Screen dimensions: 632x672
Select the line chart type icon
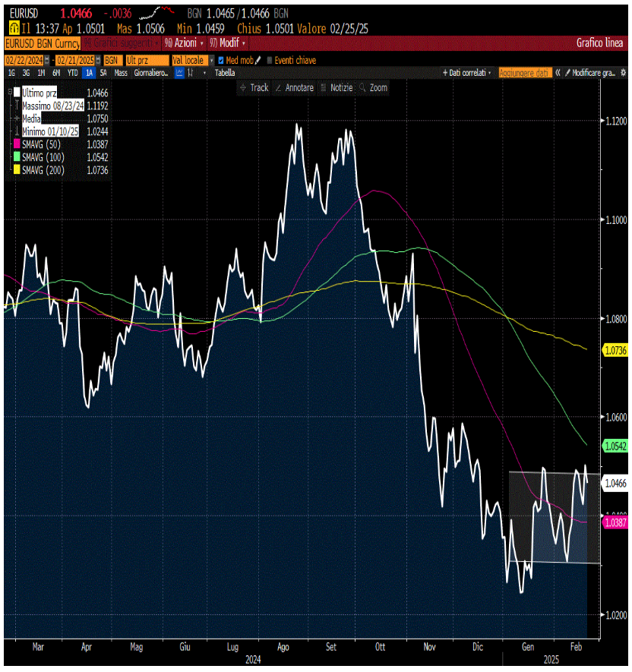click(x=180, y=74)
